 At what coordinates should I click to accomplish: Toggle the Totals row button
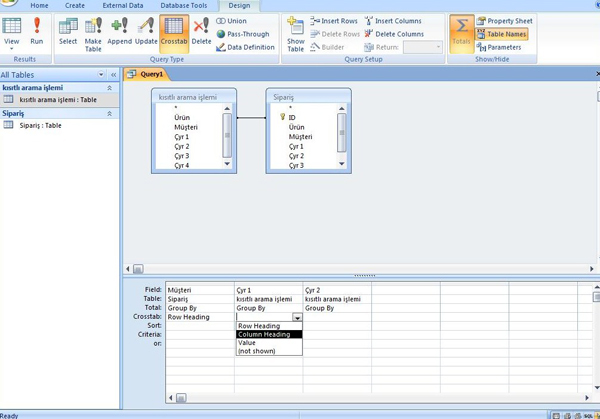coord(461,30)
